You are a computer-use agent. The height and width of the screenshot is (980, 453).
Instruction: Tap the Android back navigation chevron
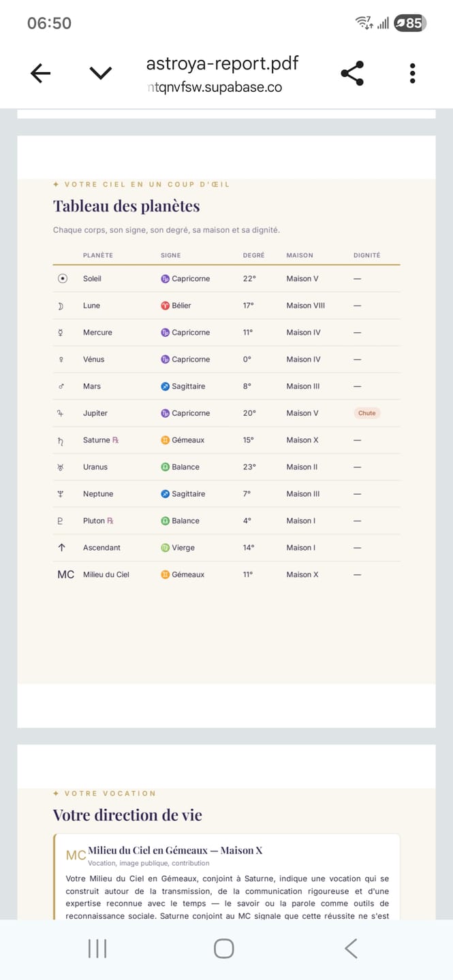coord(351,949)
